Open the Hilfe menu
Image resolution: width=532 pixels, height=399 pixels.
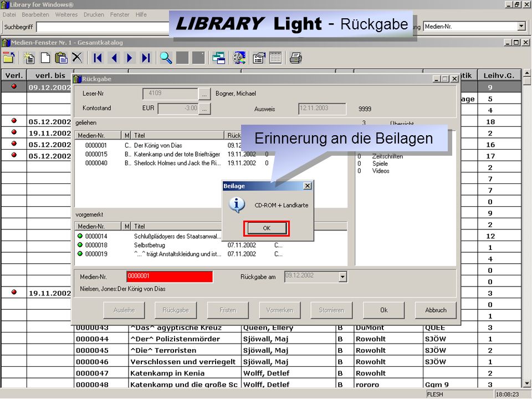pos(141,14)
